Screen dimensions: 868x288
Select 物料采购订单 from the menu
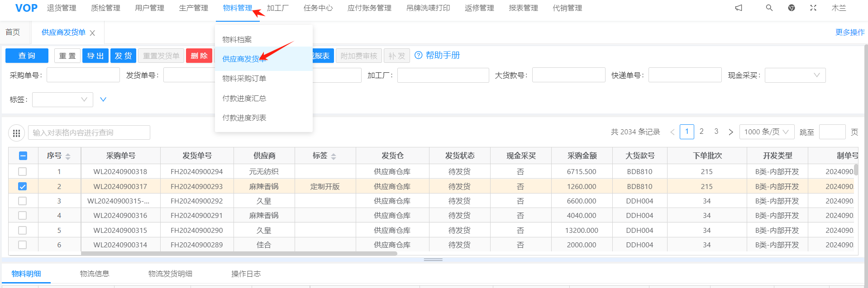click(244, 79)
